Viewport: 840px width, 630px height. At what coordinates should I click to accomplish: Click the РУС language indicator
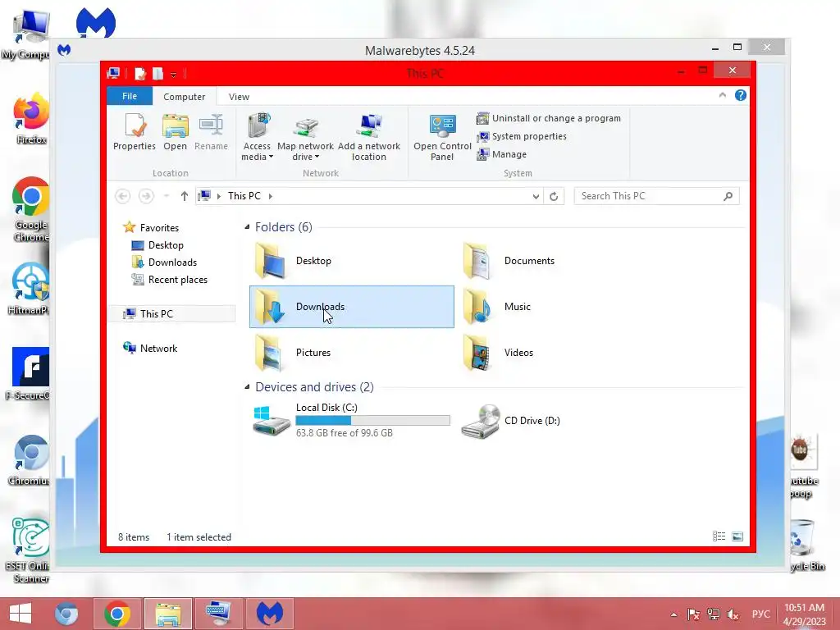[x=760, y=614]
